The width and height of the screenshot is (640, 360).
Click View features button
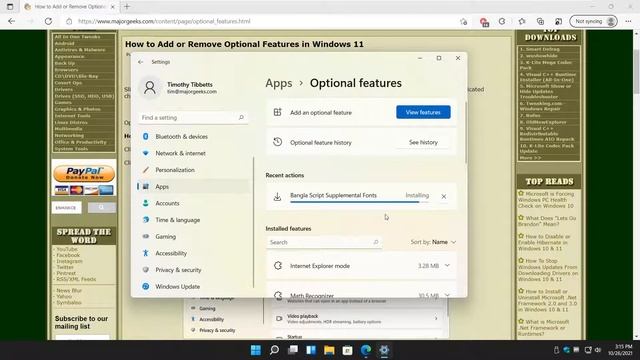pos(423,112)
